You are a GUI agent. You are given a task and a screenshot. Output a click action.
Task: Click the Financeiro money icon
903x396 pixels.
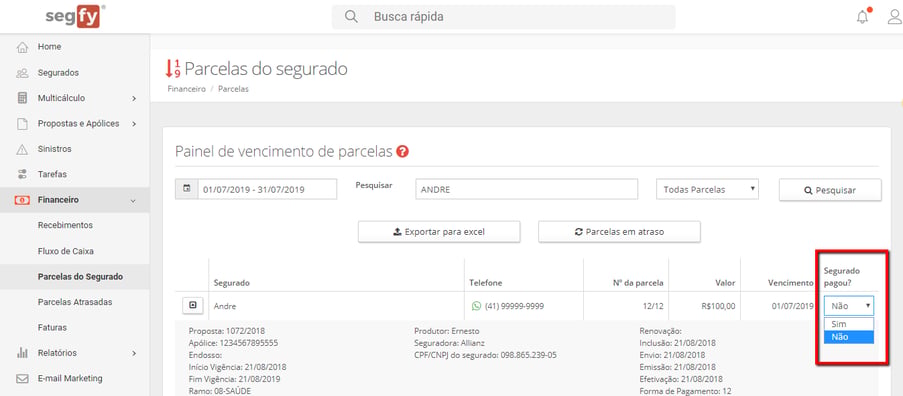[22, 200]
